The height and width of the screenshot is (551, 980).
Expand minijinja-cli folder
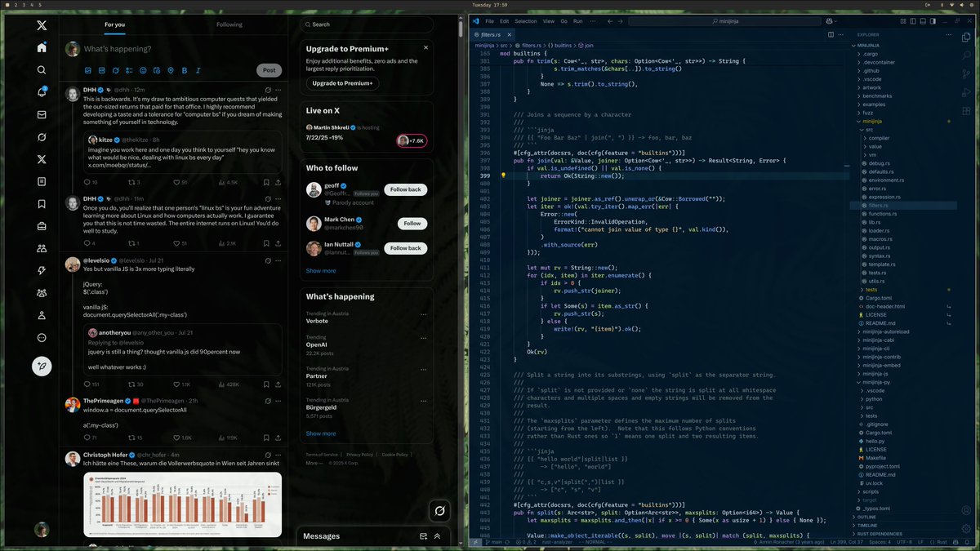[x=905, y=349]
